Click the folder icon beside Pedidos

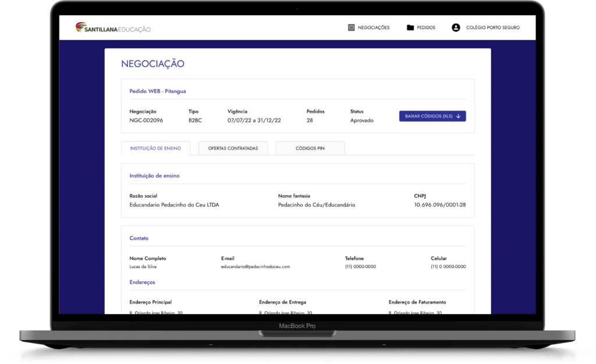(x=410, y=27)
